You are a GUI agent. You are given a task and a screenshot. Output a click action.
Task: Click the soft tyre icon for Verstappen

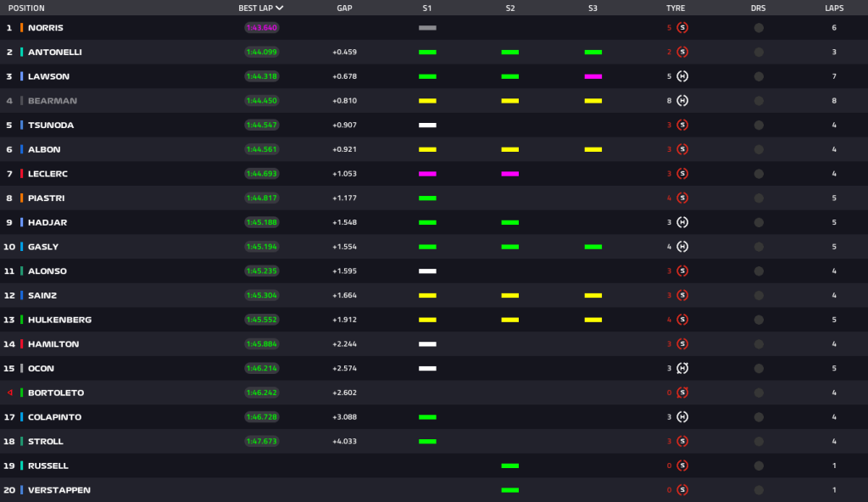click(x=682, y=490)
